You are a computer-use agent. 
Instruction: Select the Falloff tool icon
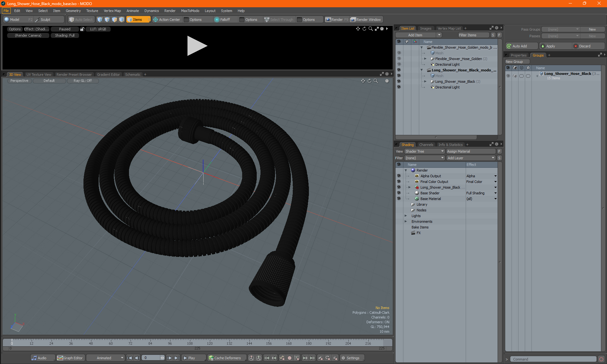click(x=217, y=20)
